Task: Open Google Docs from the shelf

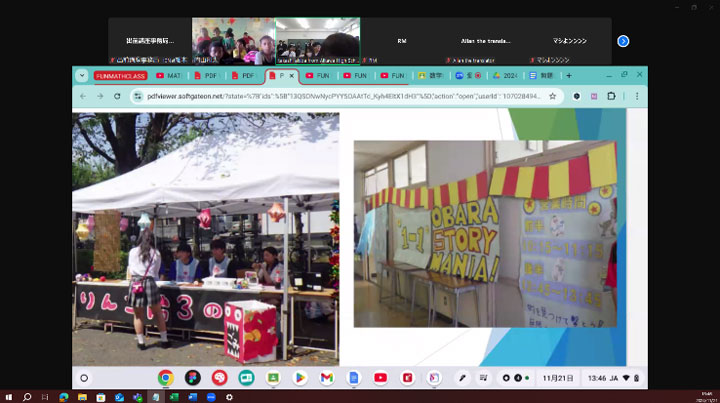Action: pos(354,378)
